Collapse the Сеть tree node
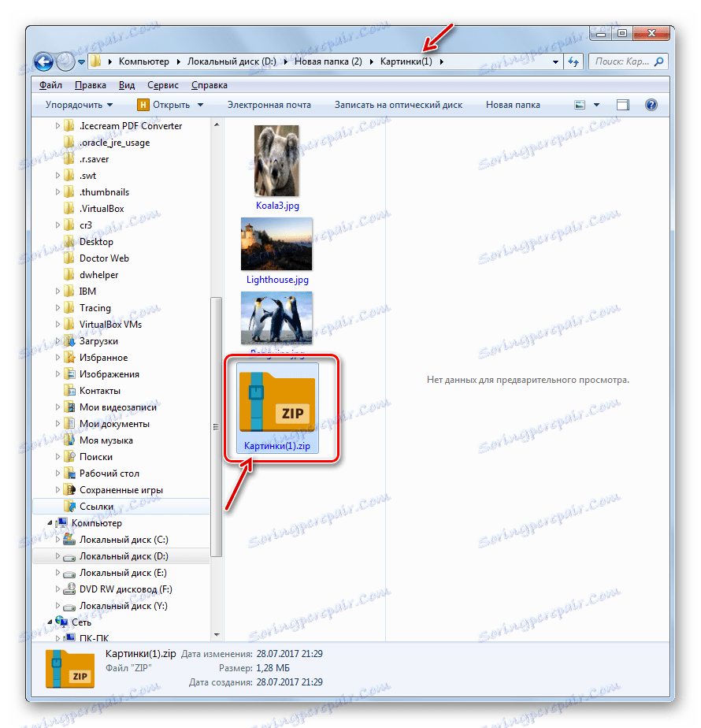The image size is (701, 728). coord(50,622)
